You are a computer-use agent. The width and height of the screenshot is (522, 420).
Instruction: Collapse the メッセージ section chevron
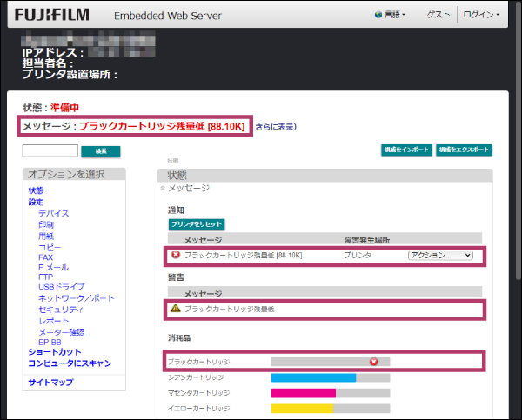163,189
